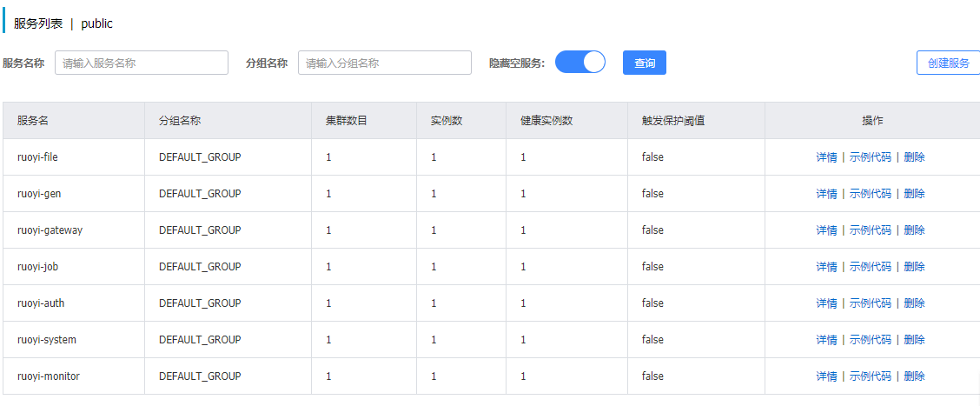980x406 pixels.
Task: Click 删除 for ruoyi-file service
Action: coord(914,157)
